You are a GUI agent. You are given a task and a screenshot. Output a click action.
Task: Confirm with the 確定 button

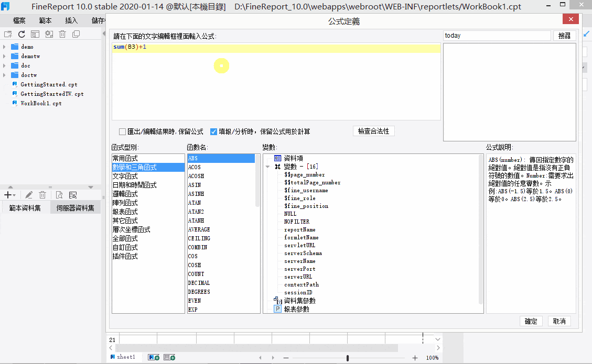531,322
